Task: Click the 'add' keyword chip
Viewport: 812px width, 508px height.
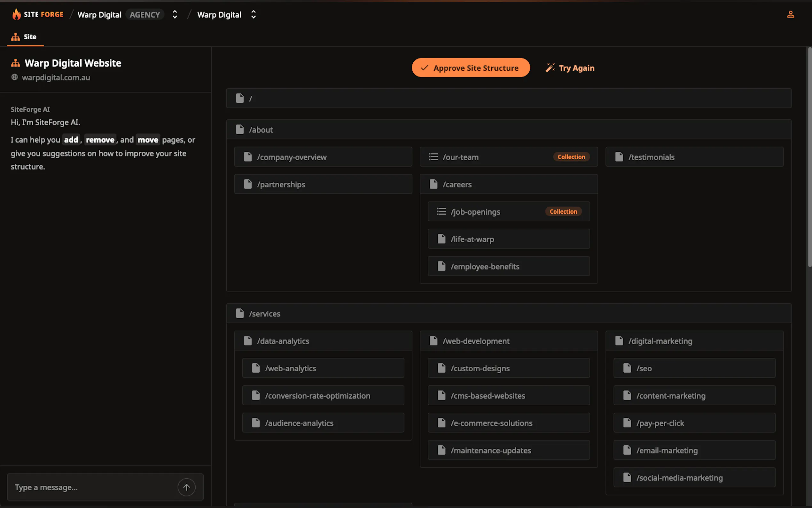Action: (x=71, y=140)
